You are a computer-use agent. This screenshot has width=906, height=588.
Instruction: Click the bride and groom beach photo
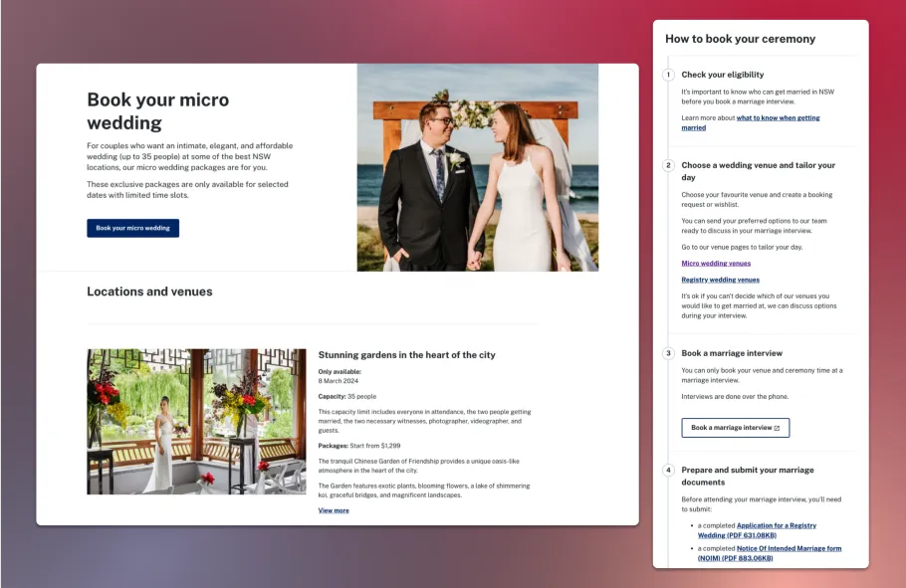pyautogui.click(x=477, y=167)
